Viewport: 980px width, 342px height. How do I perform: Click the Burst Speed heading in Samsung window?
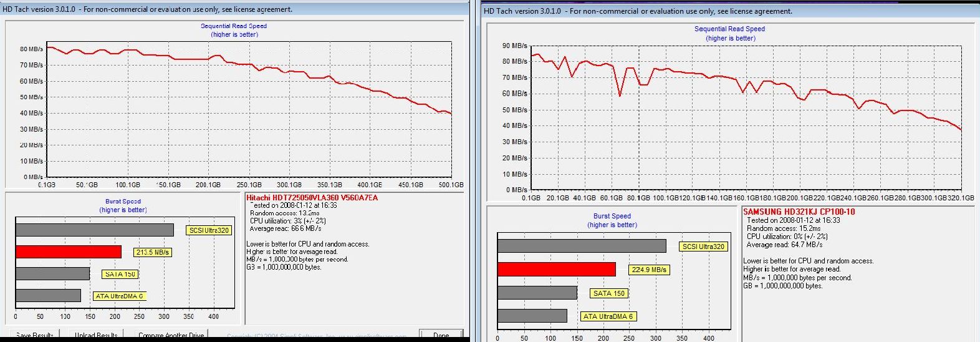click(612, 216)
